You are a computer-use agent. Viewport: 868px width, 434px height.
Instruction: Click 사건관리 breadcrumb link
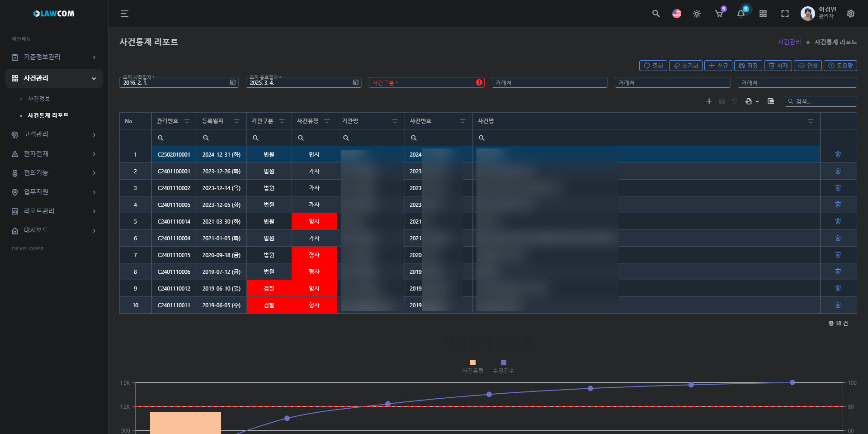click(x=789, y=42)
